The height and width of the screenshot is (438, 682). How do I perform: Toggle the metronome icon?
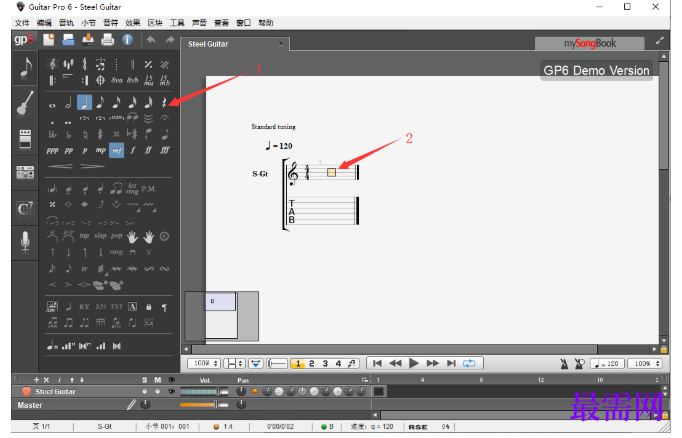(x=564, y=364)
